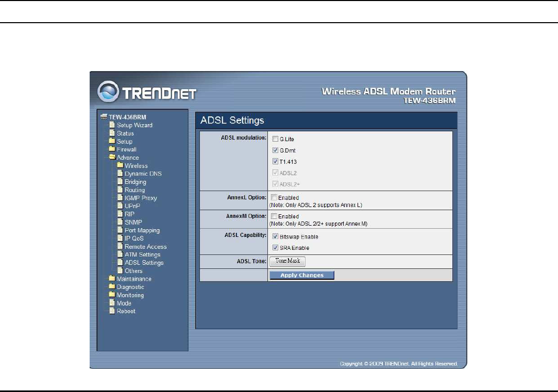Open the Reboot link

tap(126, 311)
